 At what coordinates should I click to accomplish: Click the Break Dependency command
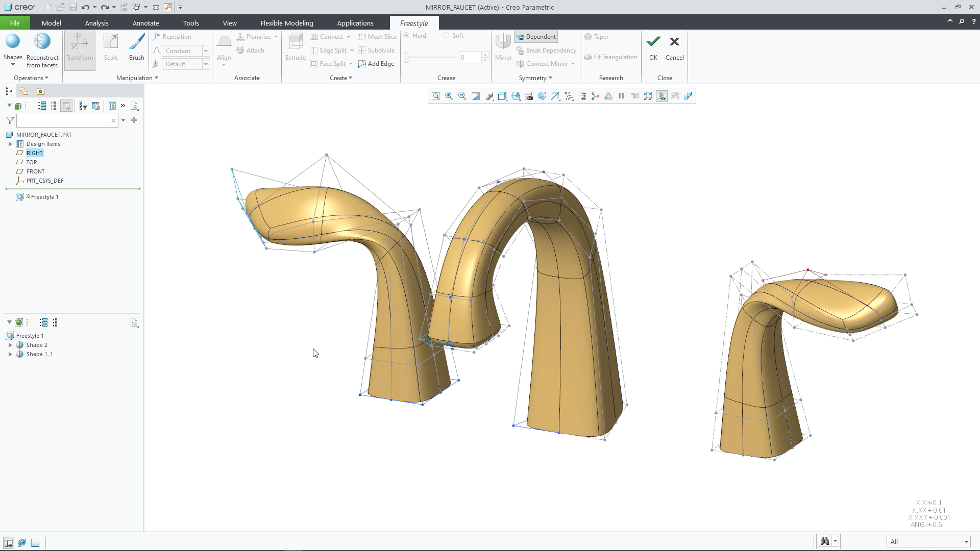pyautogui.click(x=546, y=51)
